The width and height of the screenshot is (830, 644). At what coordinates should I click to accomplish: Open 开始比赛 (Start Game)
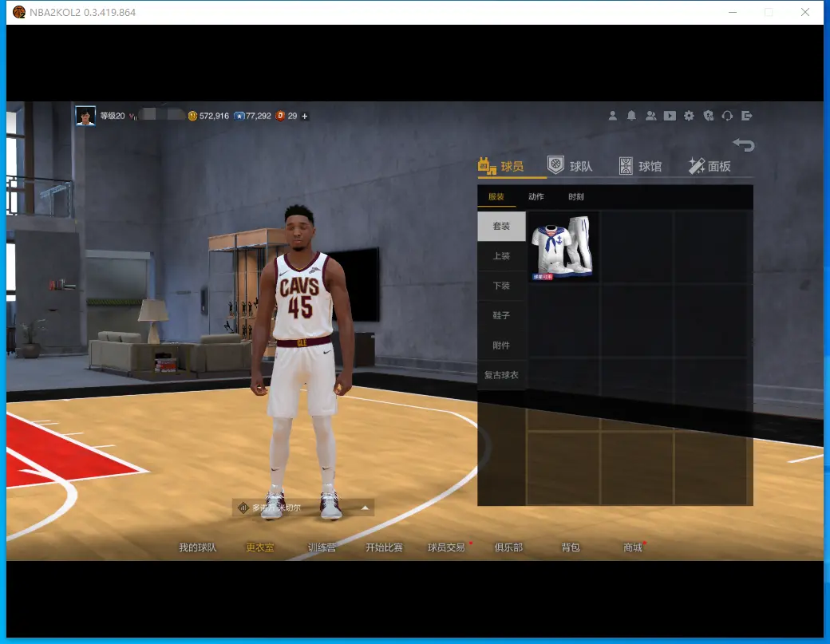[x=385, y=547]
